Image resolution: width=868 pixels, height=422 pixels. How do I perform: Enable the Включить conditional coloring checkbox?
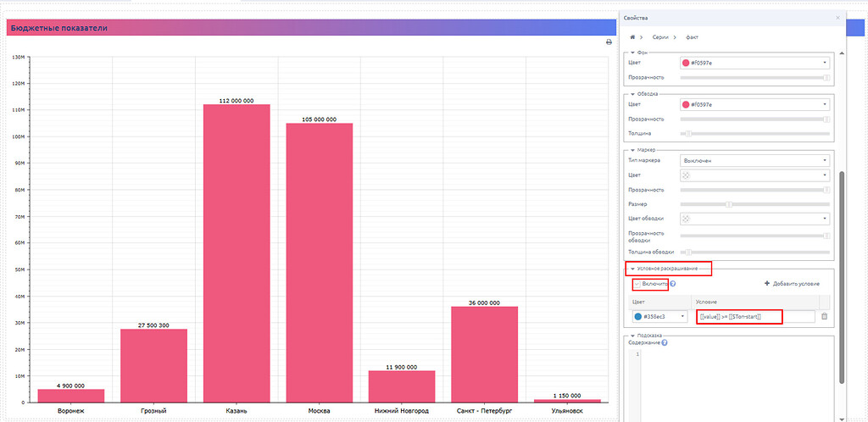click(637, 284)
